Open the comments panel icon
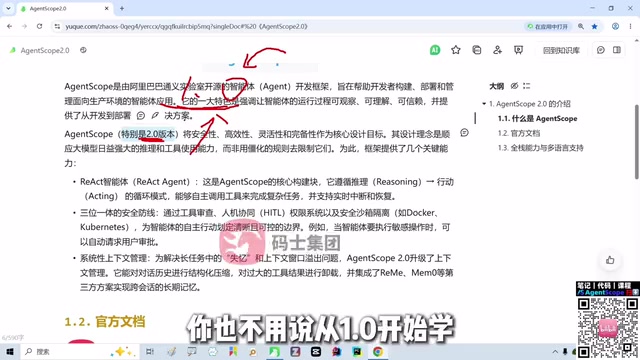The height and width of the screenshot is (360, 640). click(600, 50)
